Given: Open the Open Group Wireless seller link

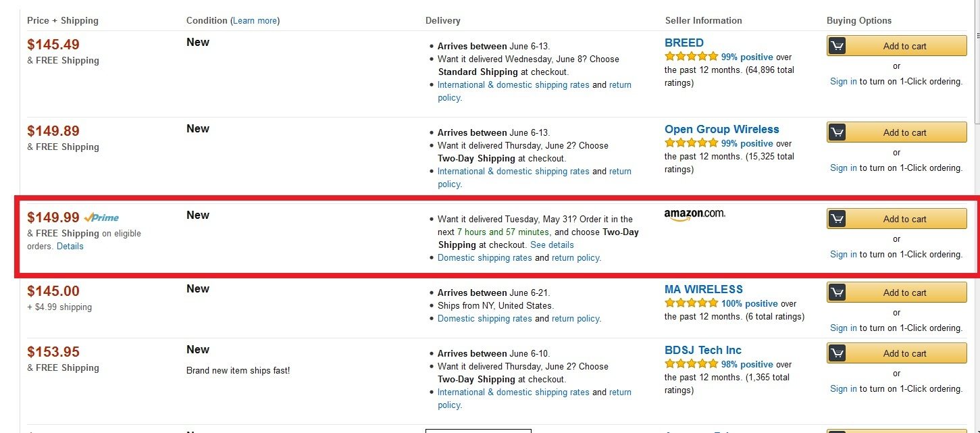Looking at the screenshot, I should [x=721, y=129].
